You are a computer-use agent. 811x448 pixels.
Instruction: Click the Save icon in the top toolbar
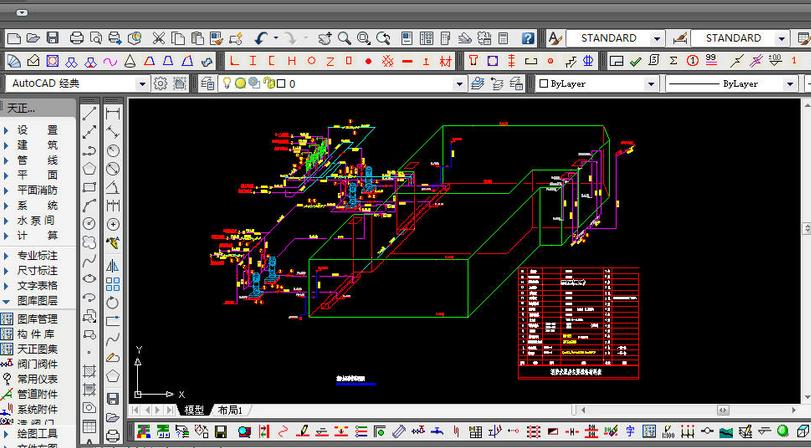coord(52,38)
